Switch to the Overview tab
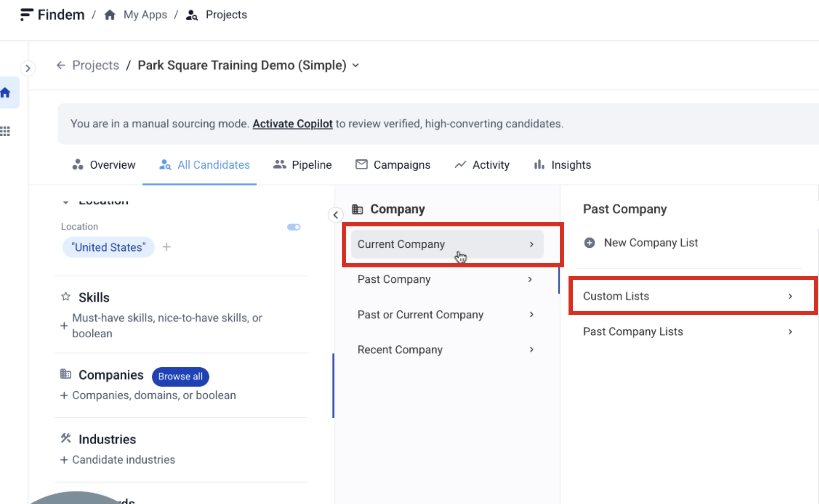Viewport: 819px width, 504px height. pyautogui.click(x=103, y=164)
